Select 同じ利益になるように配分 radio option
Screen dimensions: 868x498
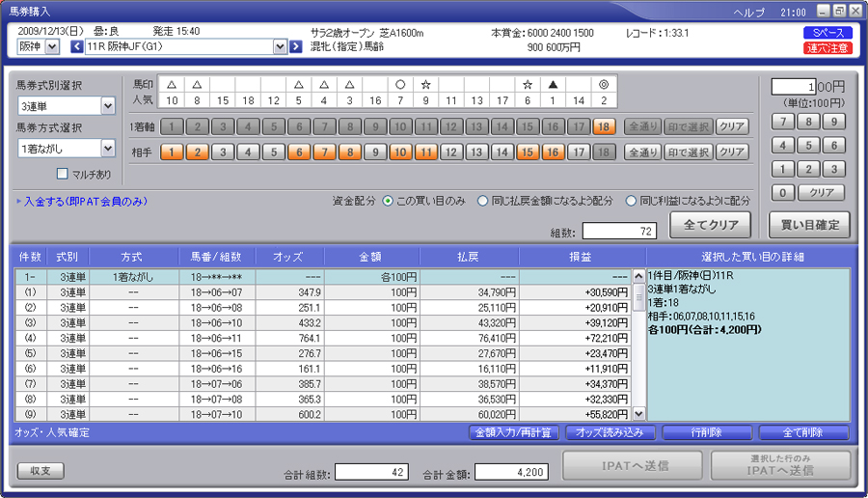(631, 201)
